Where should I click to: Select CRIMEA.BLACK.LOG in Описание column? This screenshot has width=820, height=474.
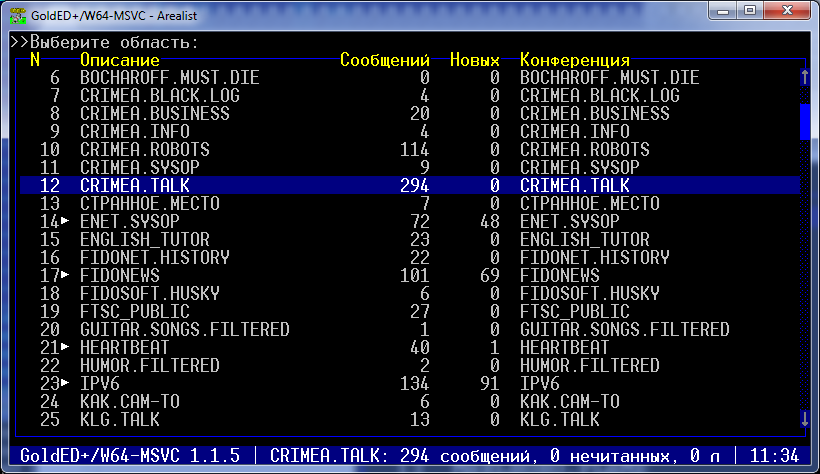click(160, 95)
